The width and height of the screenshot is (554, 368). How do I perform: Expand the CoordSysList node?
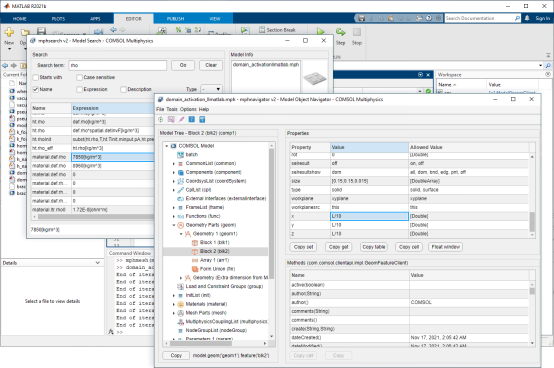(x=174, y=181)
